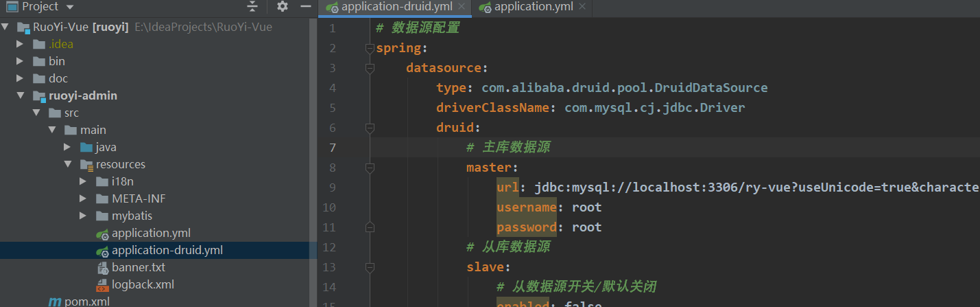Fold the druid block at line 6

point(370,128)
